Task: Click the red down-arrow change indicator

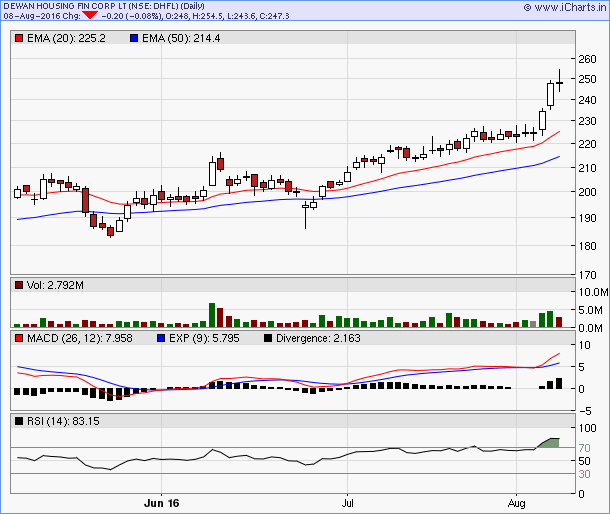Action: pos(90,15)
